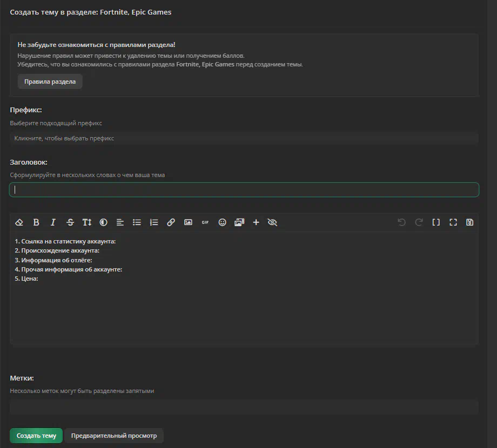497x448 pixels.
Task: Toggle italic text formatting
Action: (53, 222)
